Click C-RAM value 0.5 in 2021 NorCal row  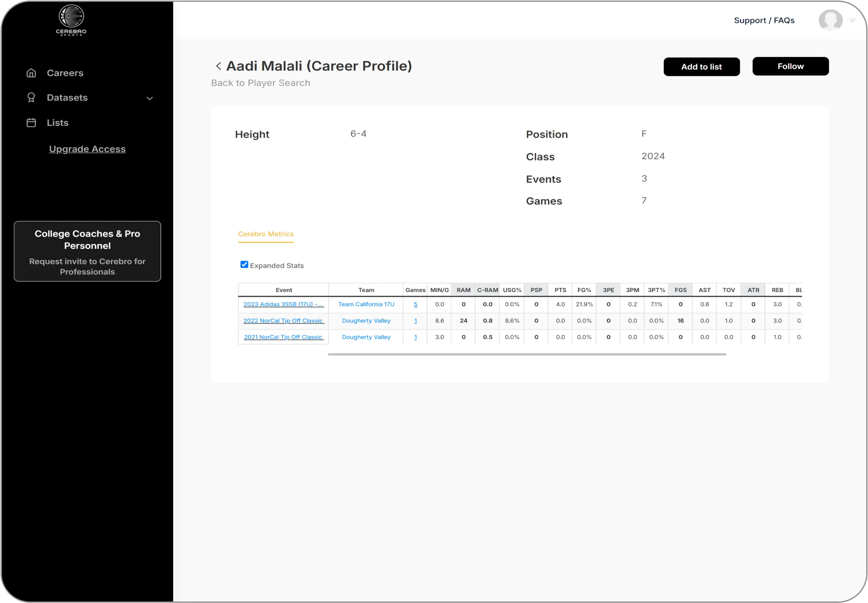point(487,337)
